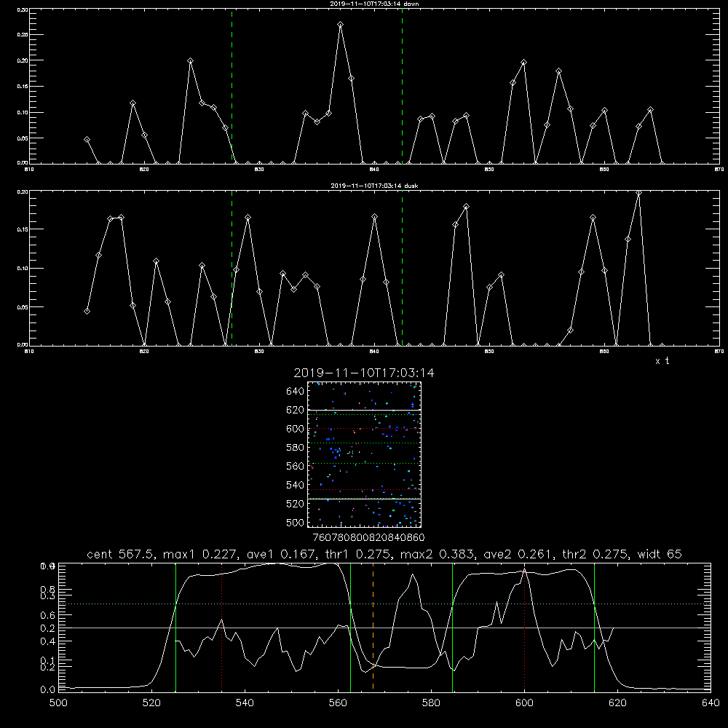Click the '0.15' y-axis label of the dusk plot
The height and width of the screenshot is (728, 728).
(23, 229)
